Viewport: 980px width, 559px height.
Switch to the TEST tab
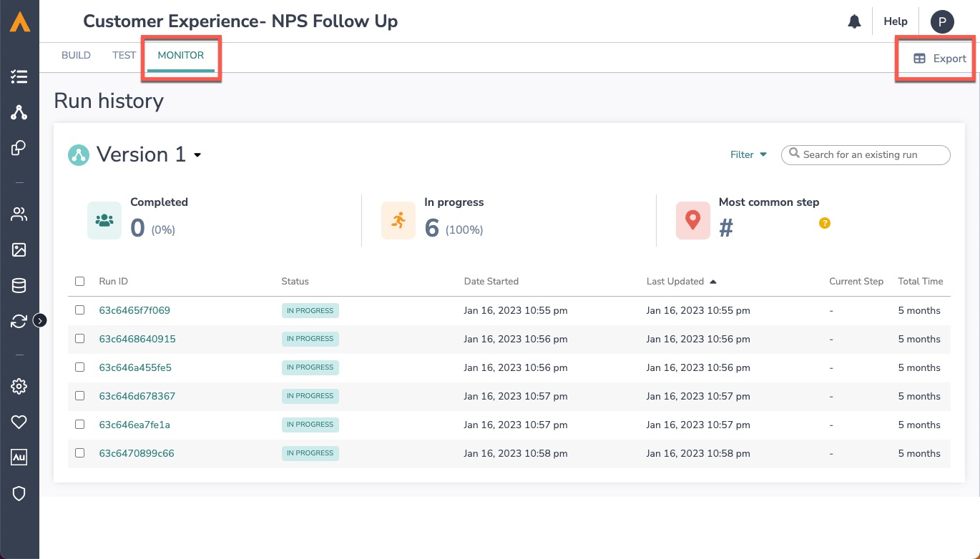click(124, 55)
